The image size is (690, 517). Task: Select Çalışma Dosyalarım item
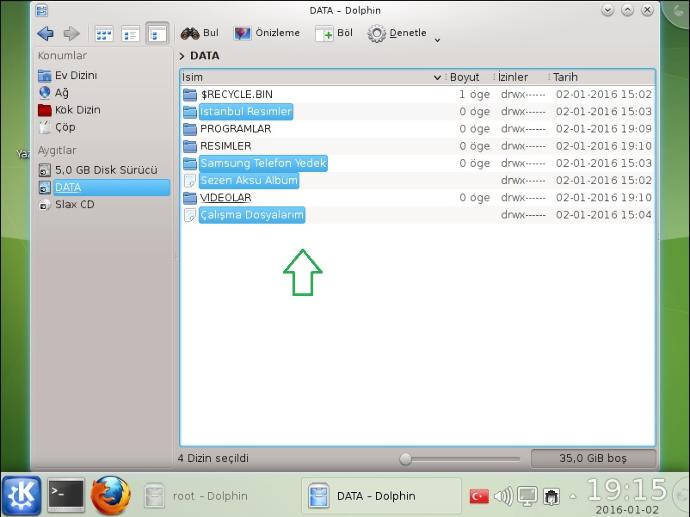coord(252,215)
